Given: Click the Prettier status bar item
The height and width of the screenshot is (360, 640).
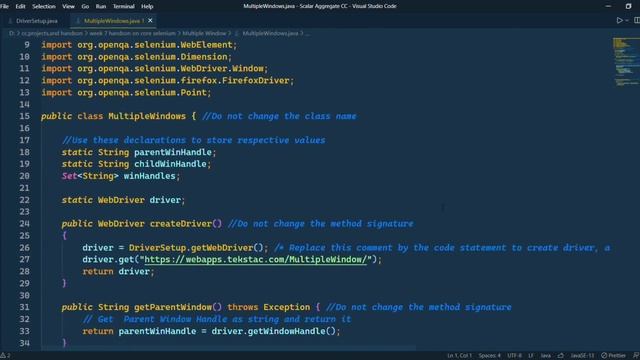Looking at the screenshot, I should [613, 356].
